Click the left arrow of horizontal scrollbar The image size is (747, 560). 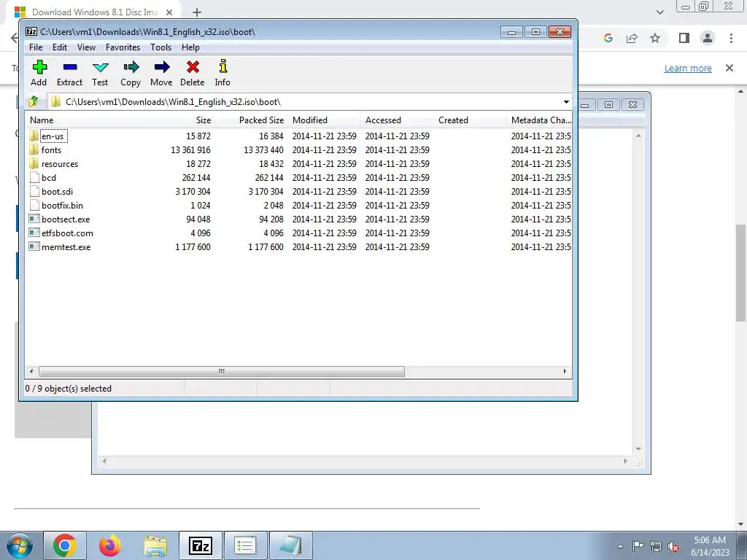31,371
